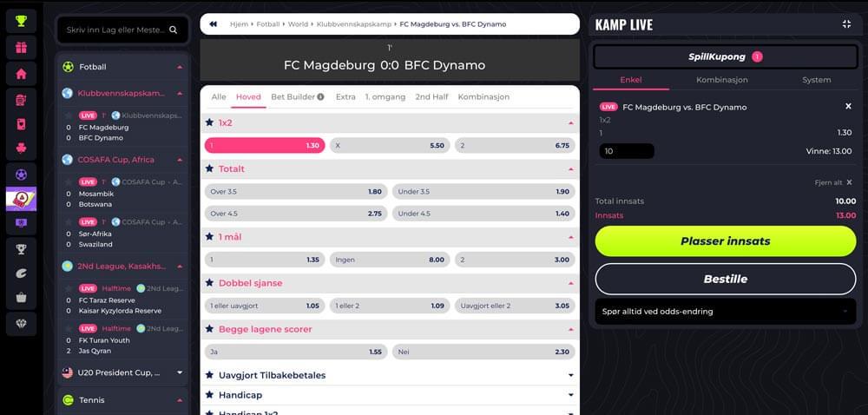
Task: Open the shopping basket shop icon
Action: tap(21, 298)
